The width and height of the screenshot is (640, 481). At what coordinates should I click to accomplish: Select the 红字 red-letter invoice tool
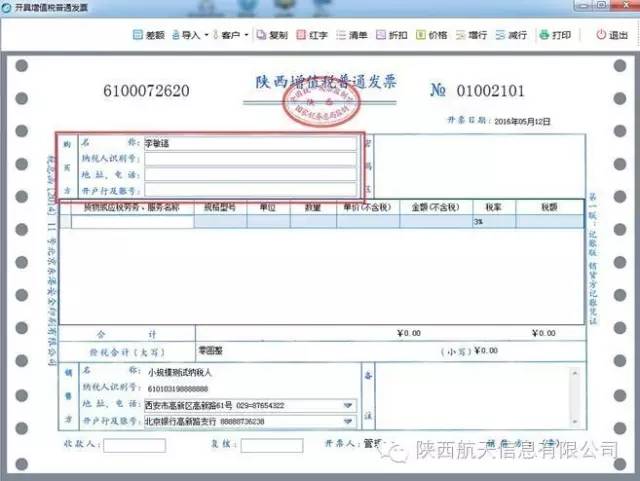pos(312,35)
